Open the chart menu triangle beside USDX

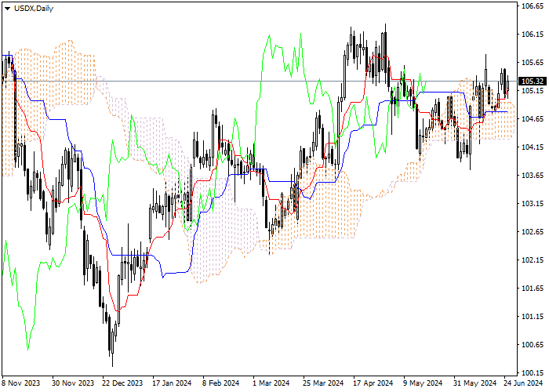7,9
